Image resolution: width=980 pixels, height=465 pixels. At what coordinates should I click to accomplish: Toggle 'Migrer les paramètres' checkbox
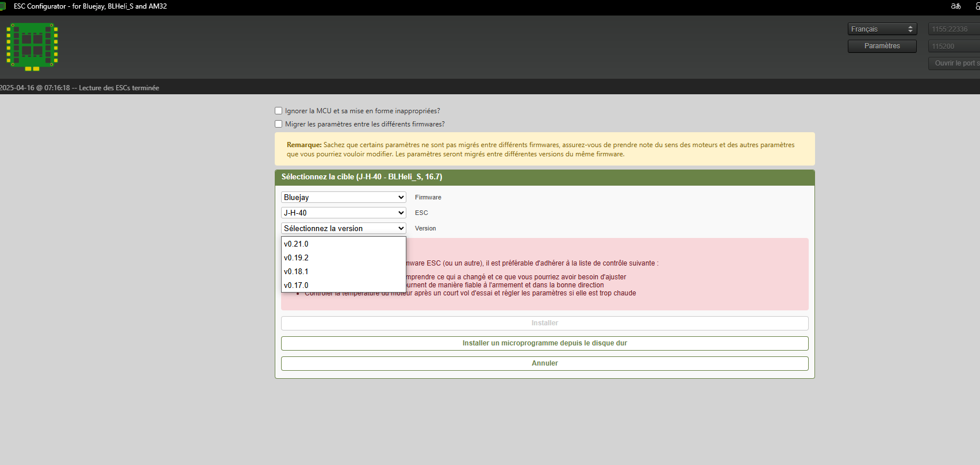[279, 124]
